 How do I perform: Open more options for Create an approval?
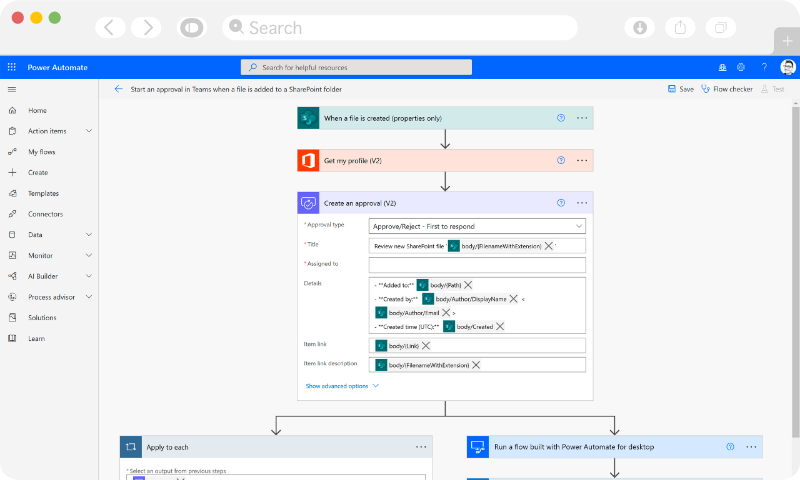coord(582,202)
